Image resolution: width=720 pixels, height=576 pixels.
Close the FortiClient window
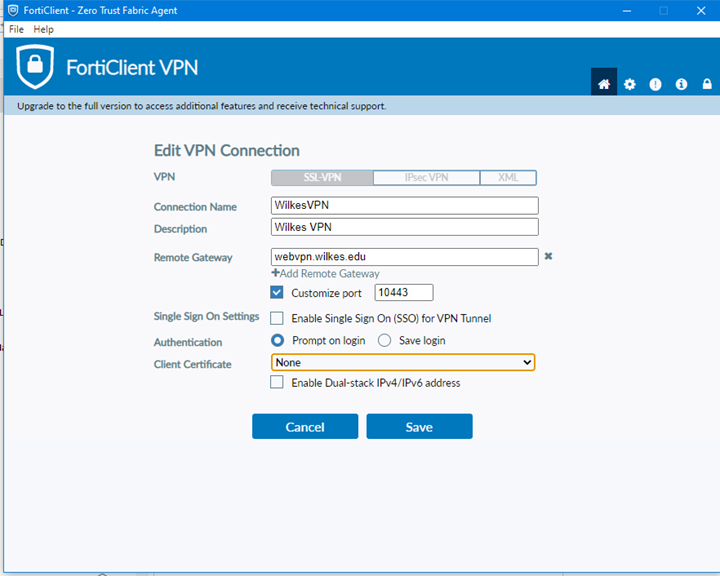click(701, 11)
